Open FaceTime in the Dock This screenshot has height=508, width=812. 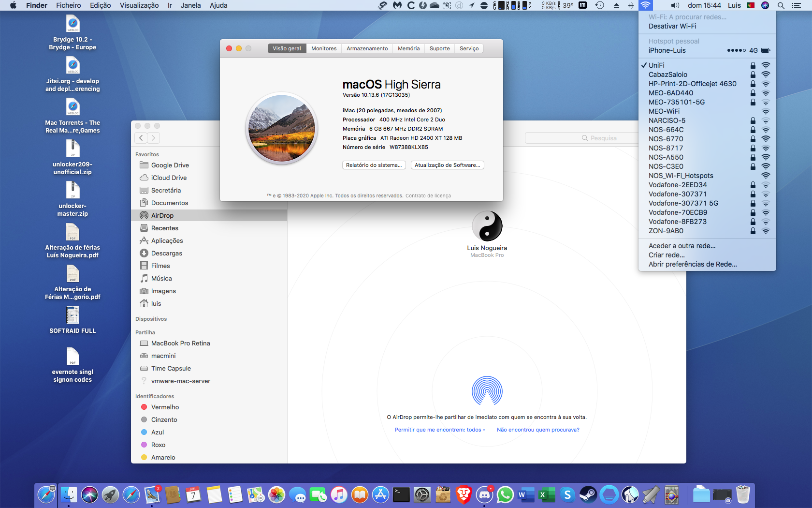318,494
